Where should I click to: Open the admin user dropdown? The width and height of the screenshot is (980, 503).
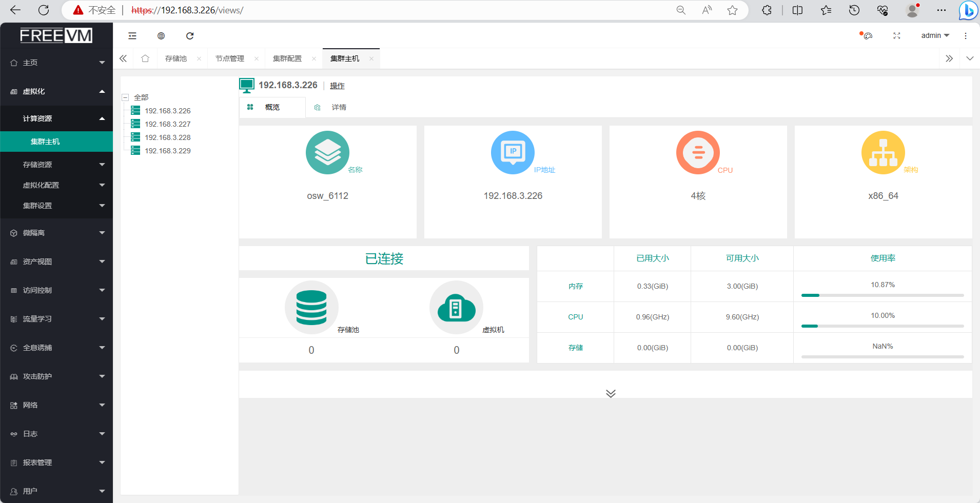(935, 36)
